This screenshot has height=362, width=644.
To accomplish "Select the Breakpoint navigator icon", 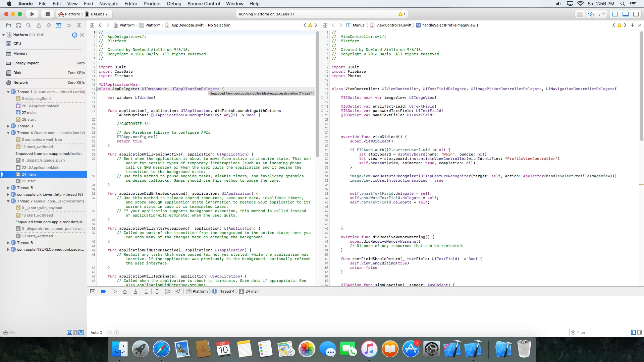I will (69, 25).
